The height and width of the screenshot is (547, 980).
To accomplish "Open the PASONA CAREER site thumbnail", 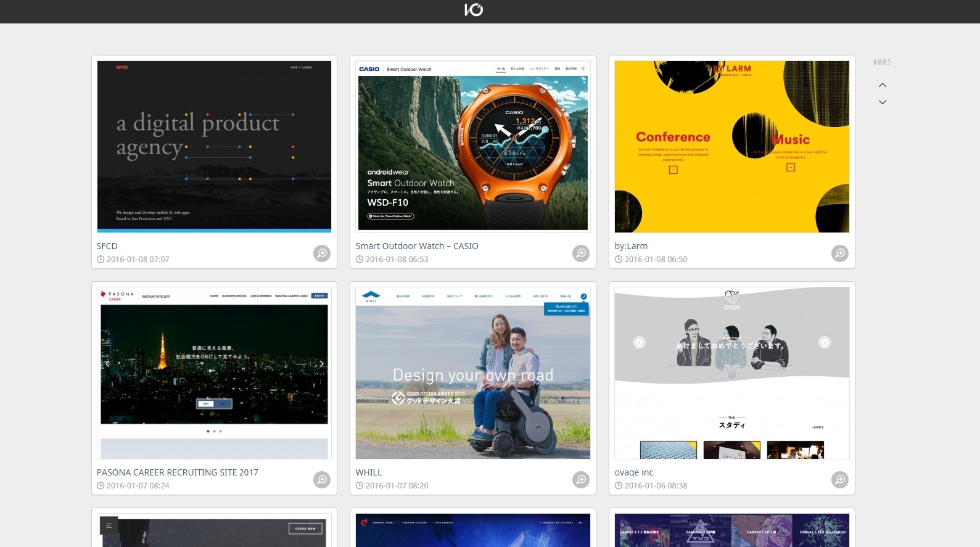I will 214,373.
